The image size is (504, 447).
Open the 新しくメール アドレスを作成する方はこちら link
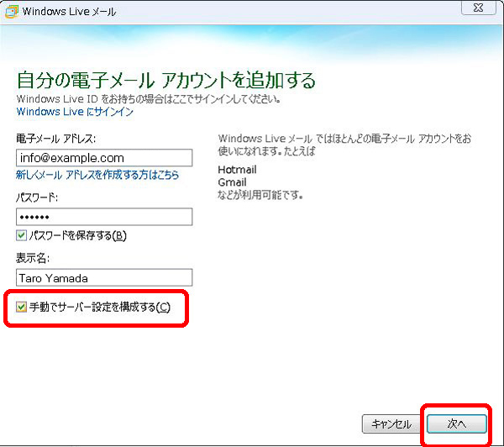coord(97,175)
